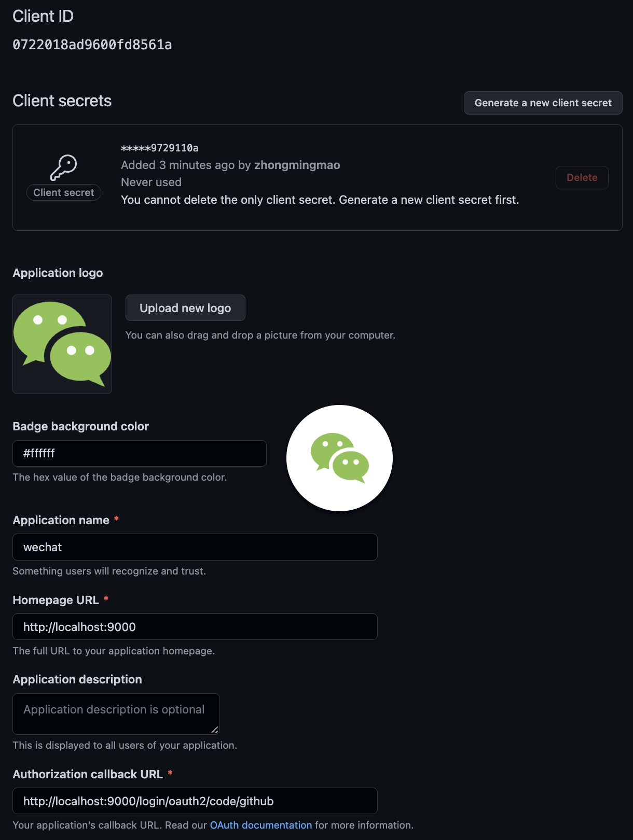Focus the Homepage URL input field
The image size is (633, 840).
pos(195,627)
